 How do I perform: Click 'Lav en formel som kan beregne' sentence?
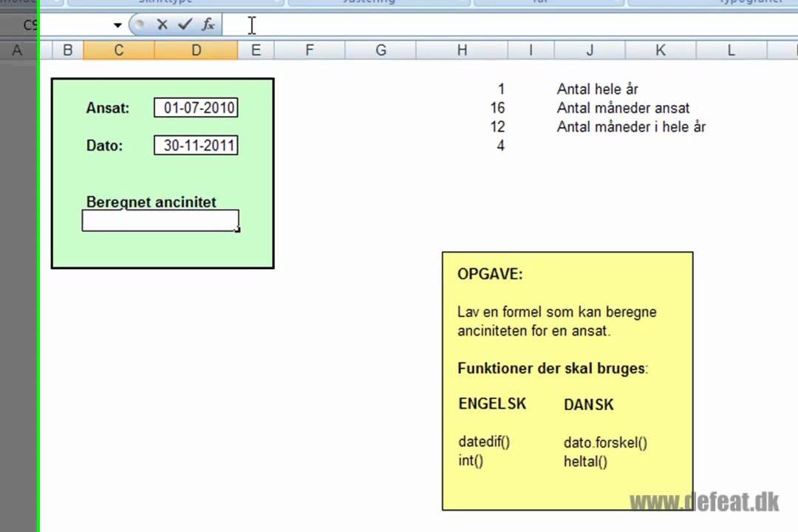[x=557, y=312]
